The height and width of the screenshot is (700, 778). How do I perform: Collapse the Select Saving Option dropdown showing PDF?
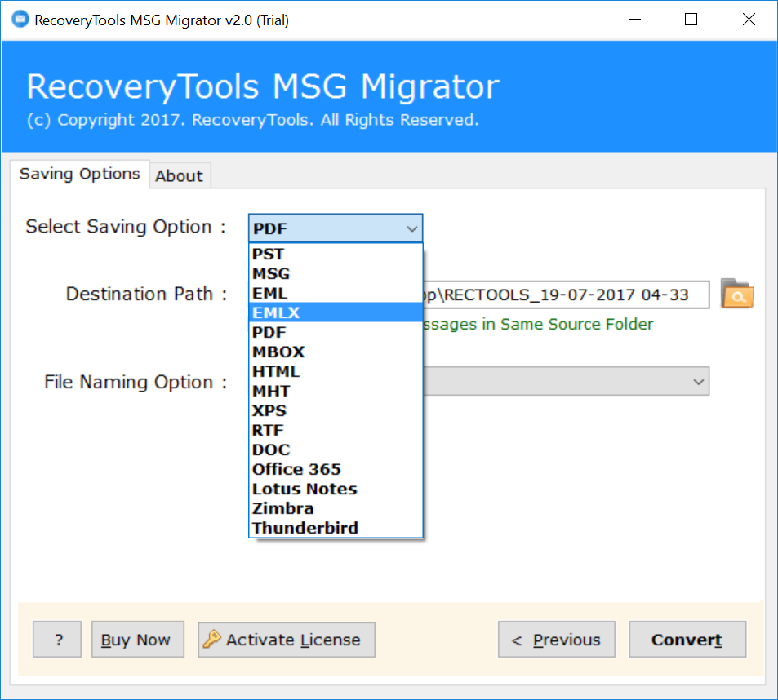pyautogui.click(x=336, y=228)
